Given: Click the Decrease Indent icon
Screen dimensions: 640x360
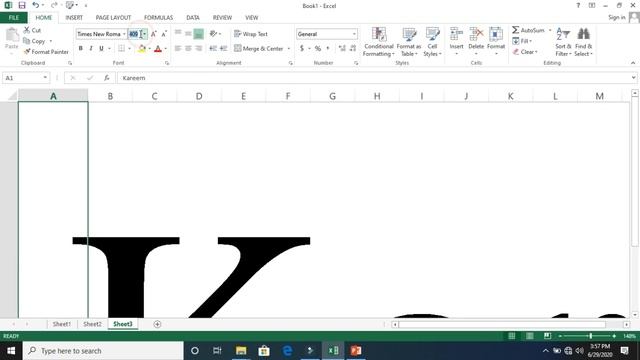Looking at the screenshot, I should [x=213, y=49].
